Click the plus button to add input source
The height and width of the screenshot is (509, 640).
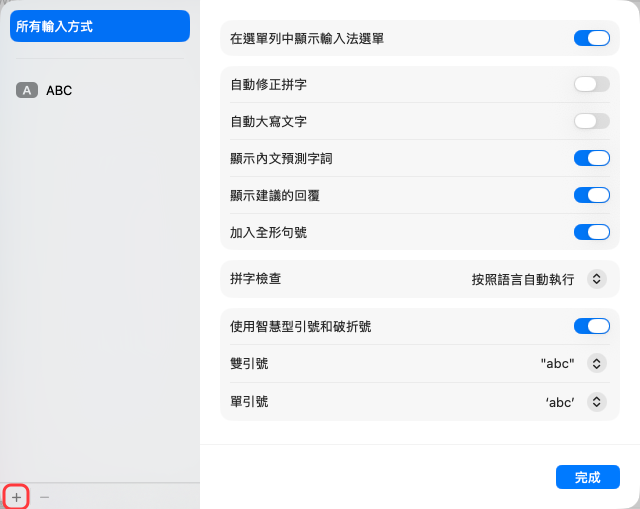[x=16, y=497]
